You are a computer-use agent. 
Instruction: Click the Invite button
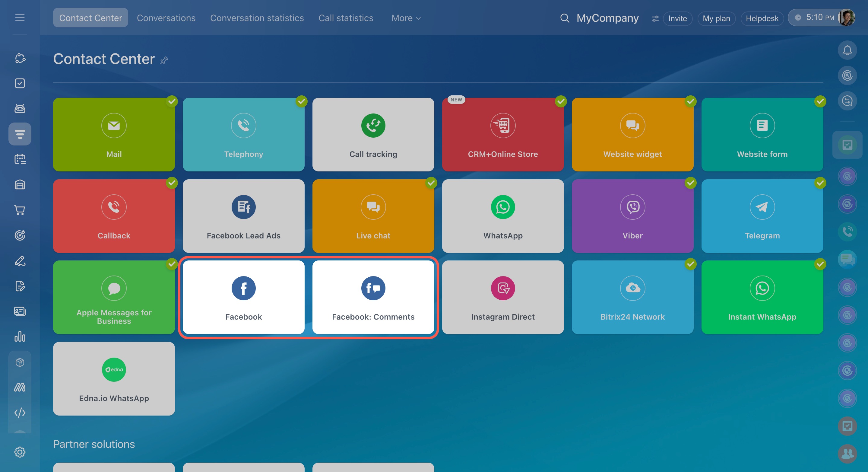[677, 18]
